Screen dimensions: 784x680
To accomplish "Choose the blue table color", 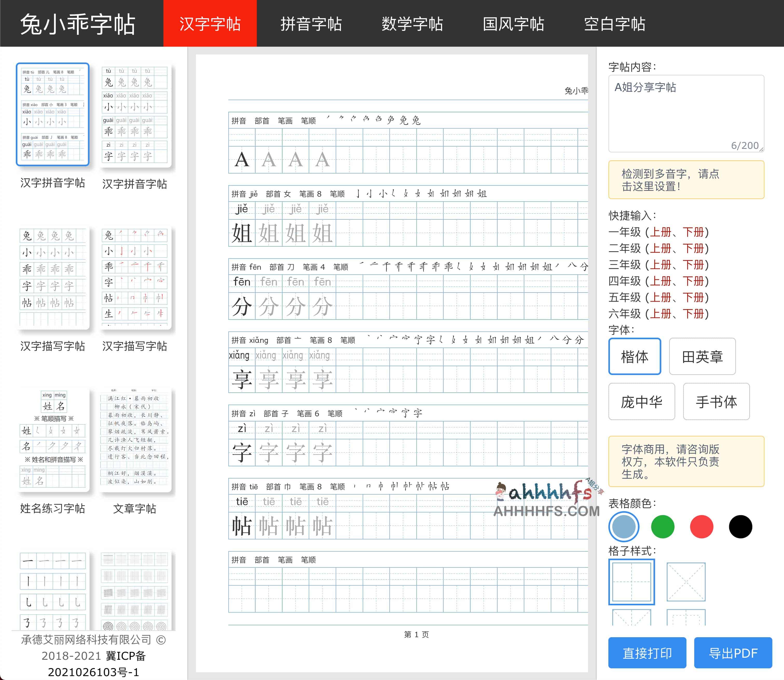I will coord(624,527).
